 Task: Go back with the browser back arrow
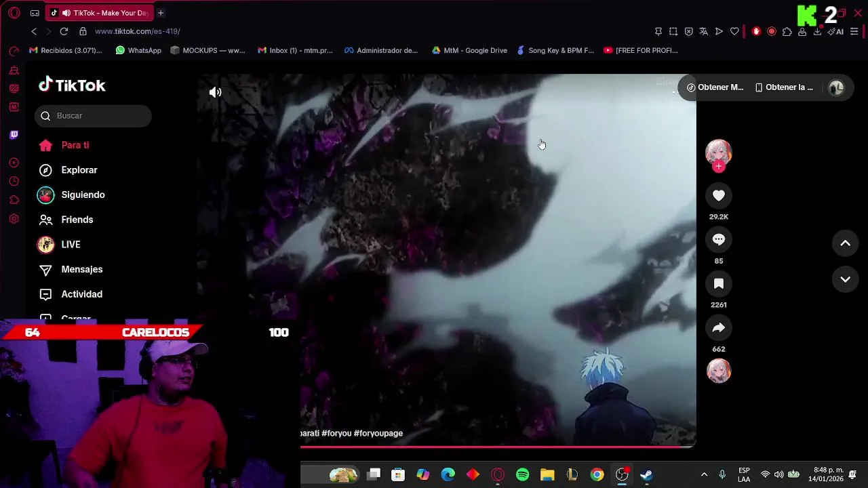coord(34,31)
